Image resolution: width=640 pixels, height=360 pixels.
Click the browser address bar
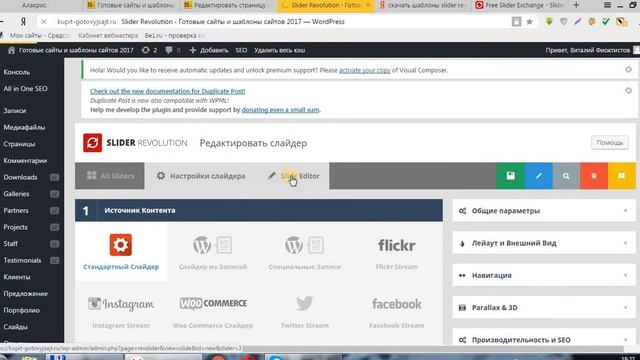282,22
